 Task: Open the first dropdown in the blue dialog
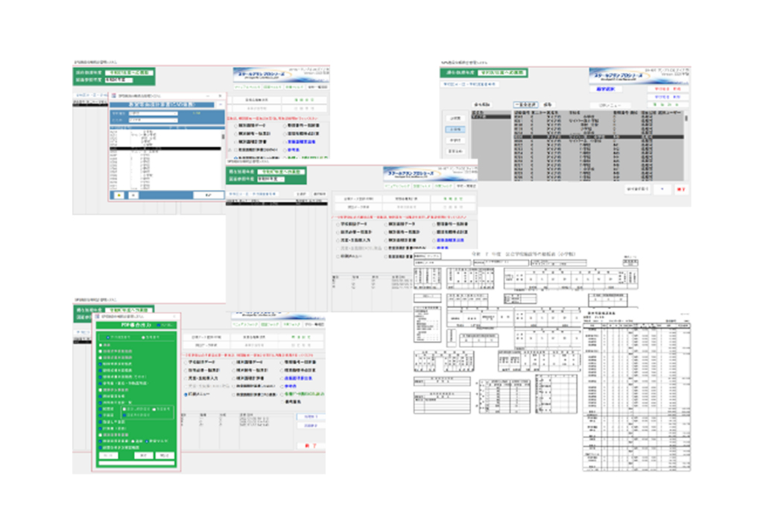[152, 113]
